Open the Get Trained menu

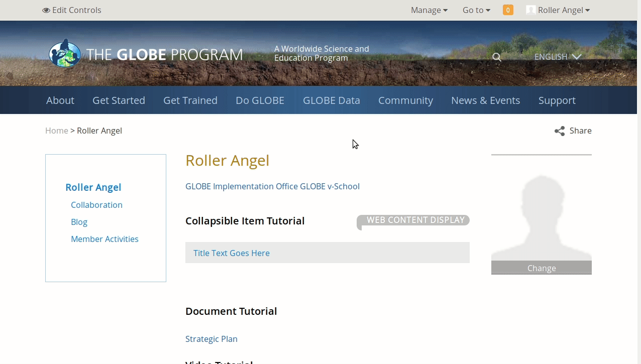point(190,100)
